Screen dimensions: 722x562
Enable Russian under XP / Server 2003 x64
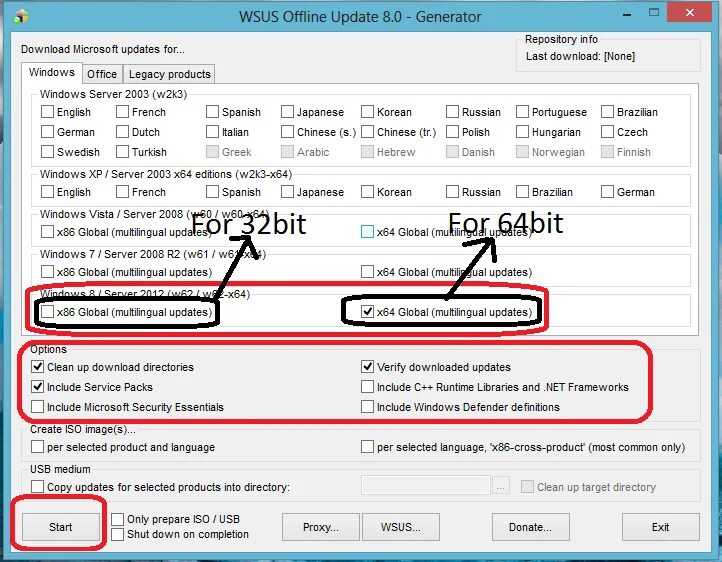[x=453, y=191]
